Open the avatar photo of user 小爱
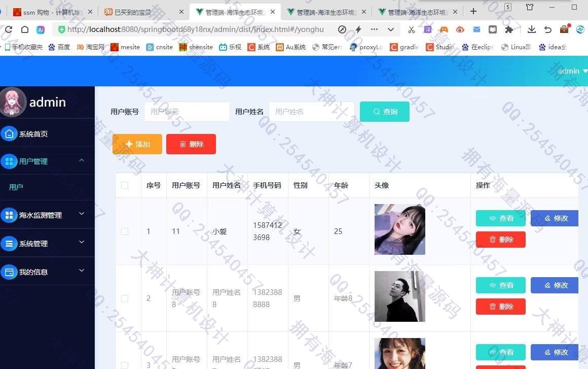This screenshot has width=588, height=369. 400,229
